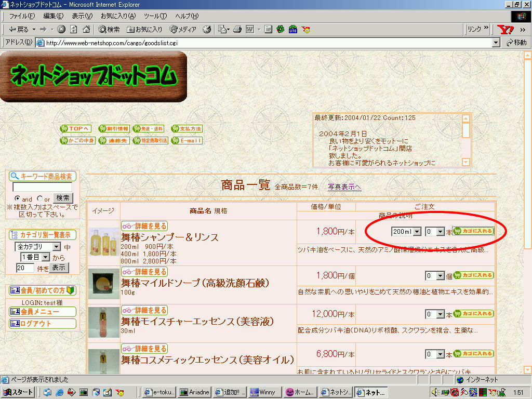Screen dimensions: 532x399
Task: Open the 会員メニュー button
Action: coord(43,312)
